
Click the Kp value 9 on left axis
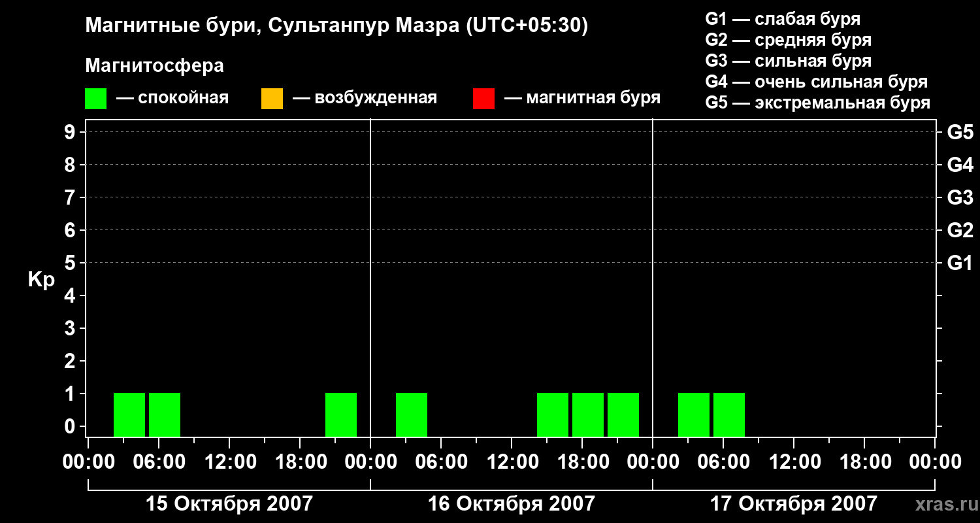pos(71,133)
